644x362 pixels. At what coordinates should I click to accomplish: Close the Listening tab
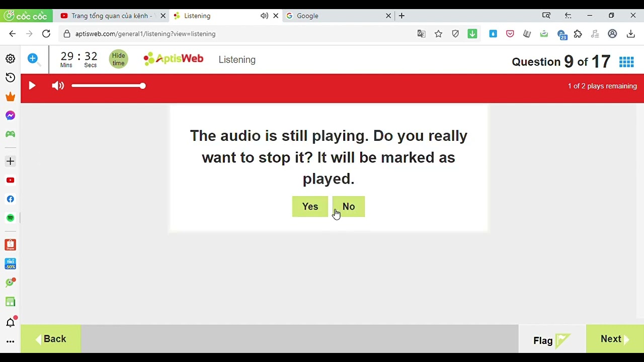276,16
